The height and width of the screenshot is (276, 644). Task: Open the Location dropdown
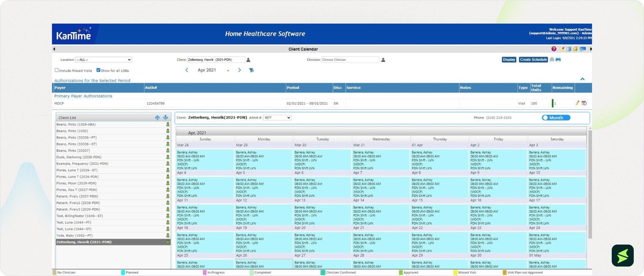pyautogui.click(x=104, y=60)
